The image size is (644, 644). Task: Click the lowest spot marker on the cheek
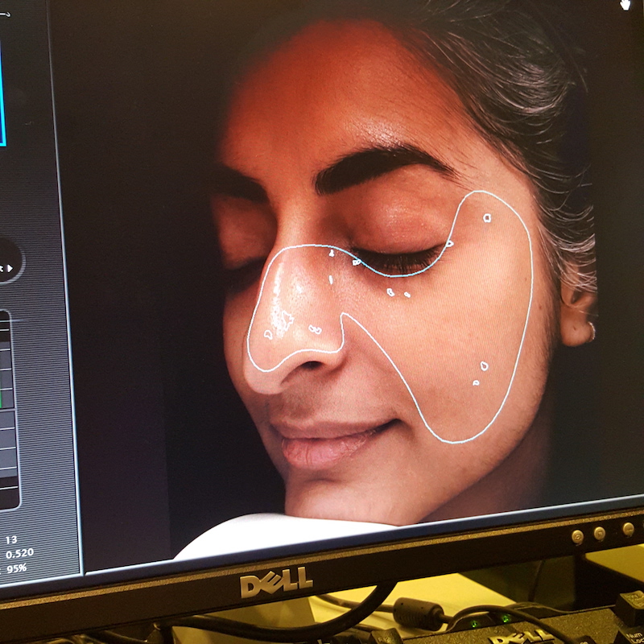[476, 382]
